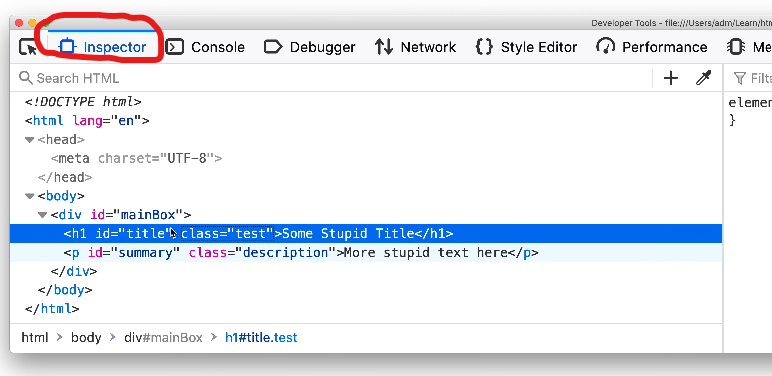Viewport: 772px width, 376px height.
Task: Click the red close window button
Action: click(x=19, y=23)
